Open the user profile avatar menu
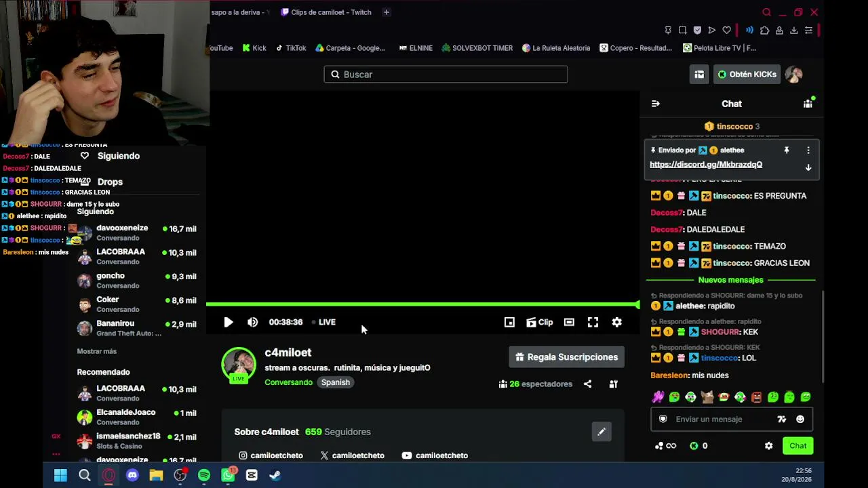 (794, 75)
